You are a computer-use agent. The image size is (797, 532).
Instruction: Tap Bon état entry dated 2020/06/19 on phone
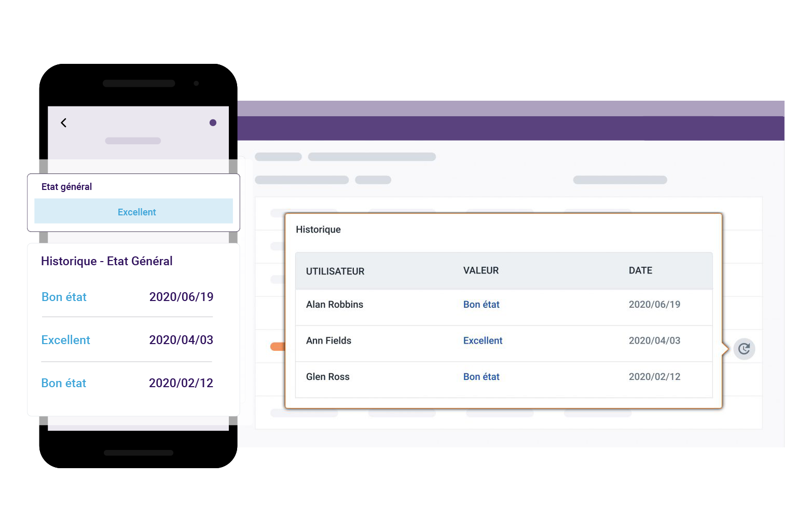64,297
